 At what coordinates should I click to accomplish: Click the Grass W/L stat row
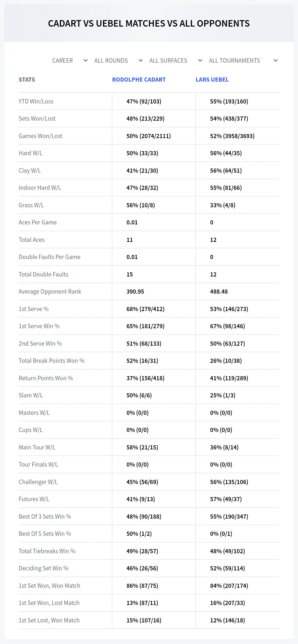coord(149,205)
